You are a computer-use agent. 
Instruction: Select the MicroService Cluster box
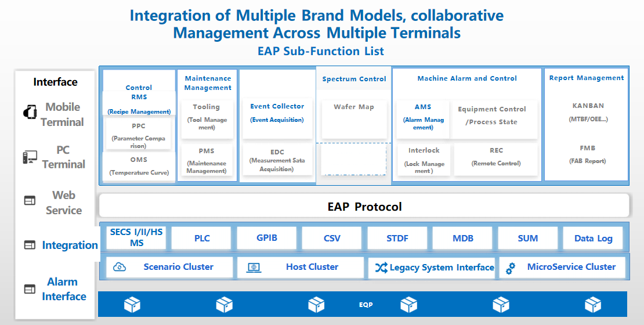[562, 268]
